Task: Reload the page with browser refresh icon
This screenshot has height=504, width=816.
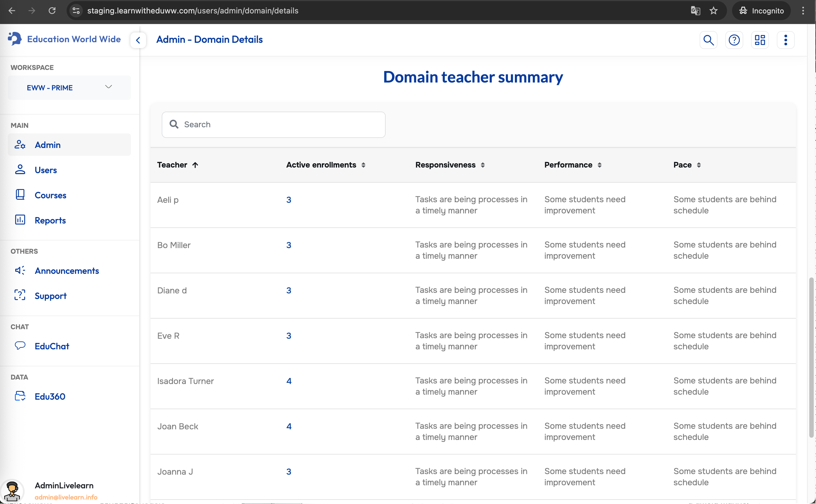Action: click(x=52, y=11)
